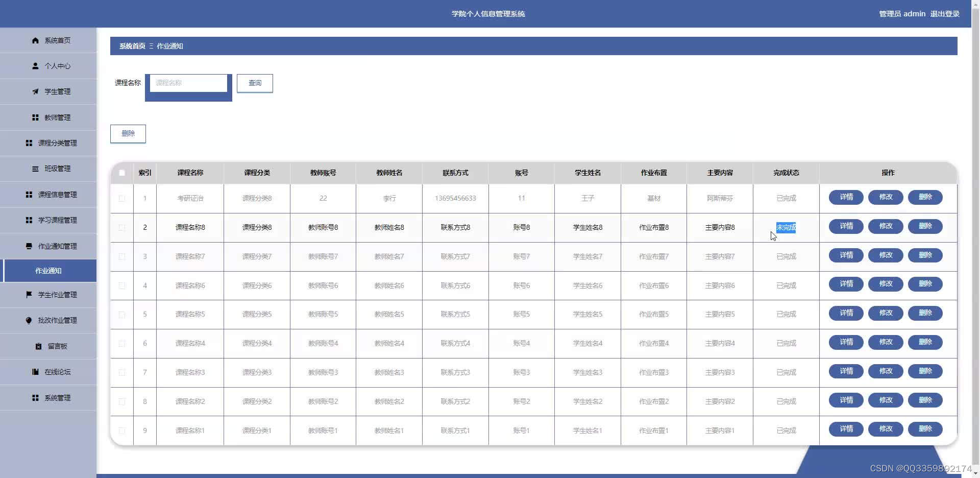Click the grid icon beside 学习课程管理
Image resolution: width=980 pixels, height=478 pixels.
[x=29, y=220]
